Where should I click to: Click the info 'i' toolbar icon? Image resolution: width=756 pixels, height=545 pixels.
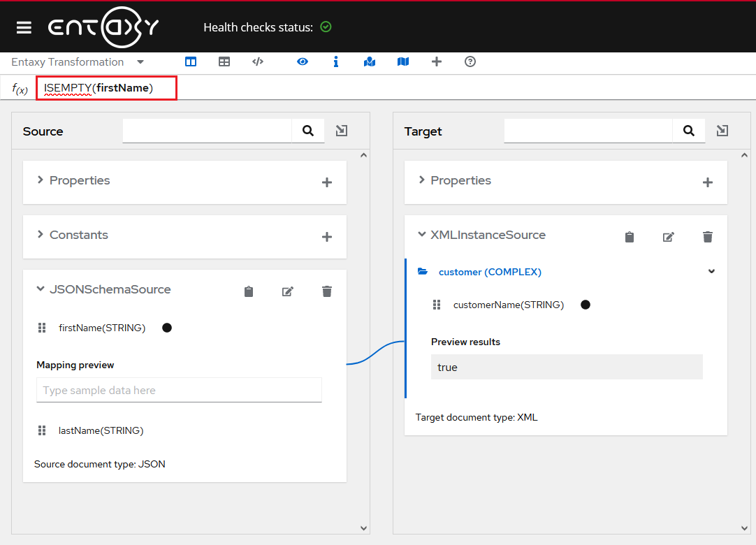(336, 61)
